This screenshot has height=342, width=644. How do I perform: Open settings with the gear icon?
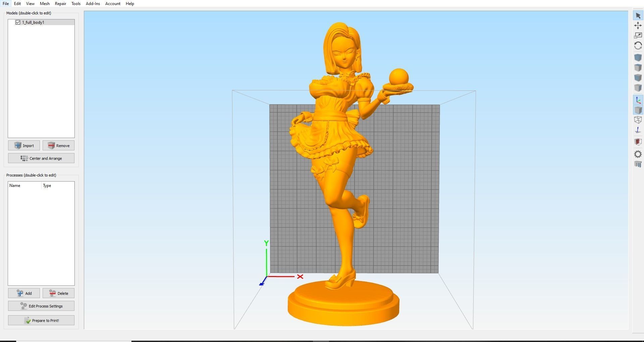tap(638, 154)
